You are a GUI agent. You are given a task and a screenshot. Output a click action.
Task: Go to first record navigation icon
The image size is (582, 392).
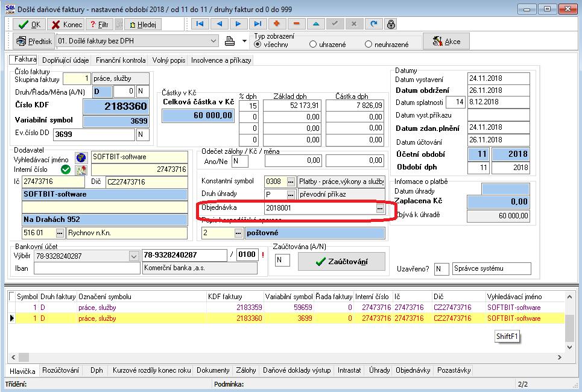point(200,24)
